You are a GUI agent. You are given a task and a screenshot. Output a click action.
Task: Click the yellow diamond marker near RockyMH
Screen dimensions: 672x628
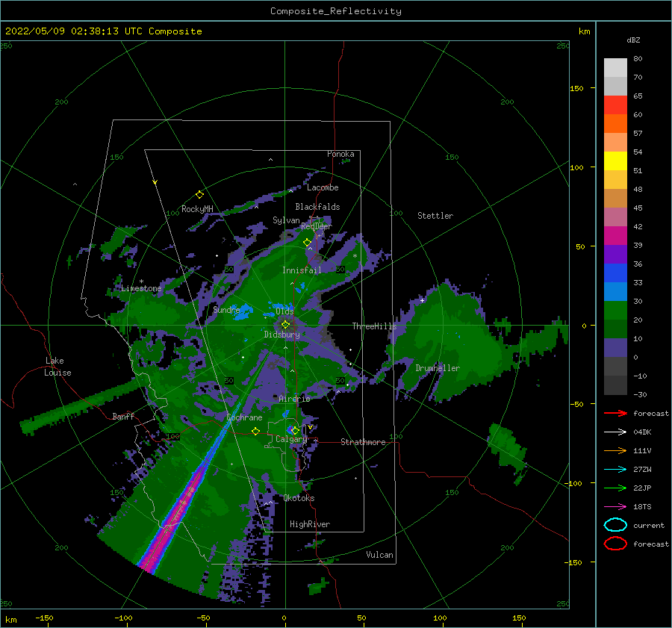[199, 195]
